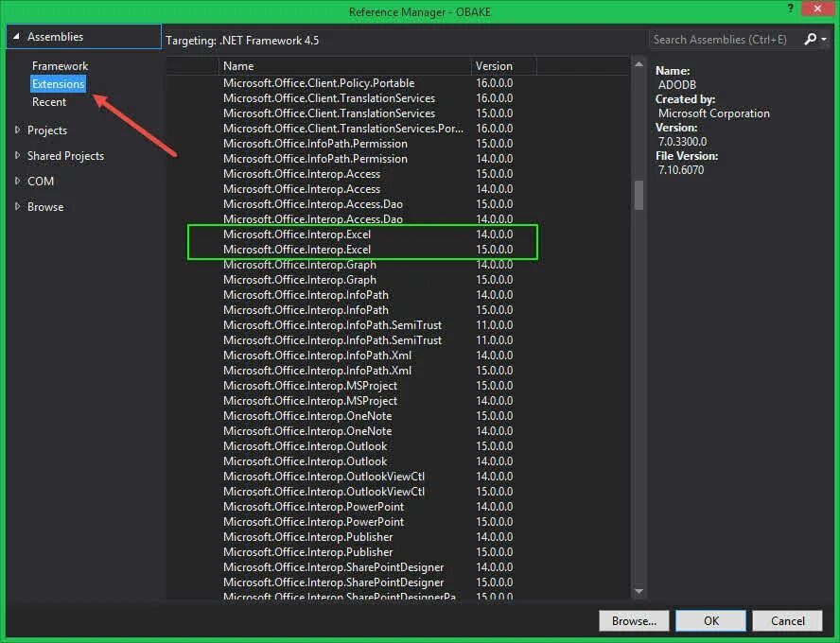The image size is (840, 643).
Task: Click the Microsoft Corporation creator text
Action: (713, 113)
